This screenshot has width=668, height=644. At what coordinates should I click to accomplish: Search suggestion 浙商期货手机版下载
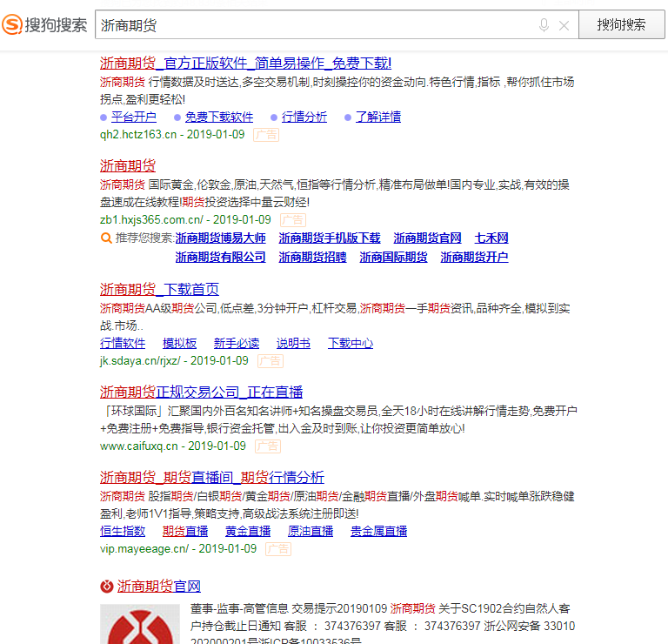tap(330, 238)
